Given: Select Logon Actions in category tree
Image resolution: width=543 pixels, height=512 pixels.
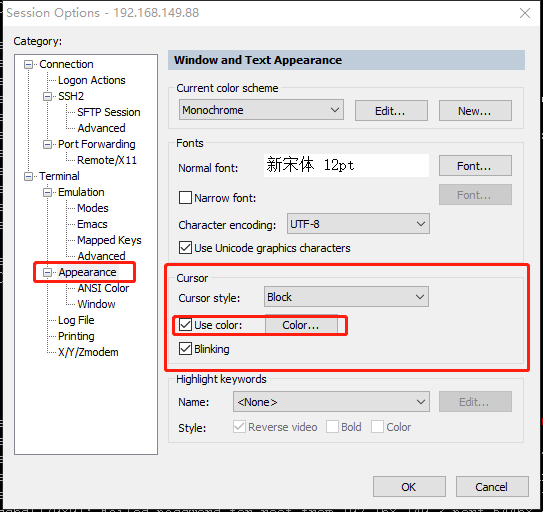Looking at the screenshot, I should point(92,80).
